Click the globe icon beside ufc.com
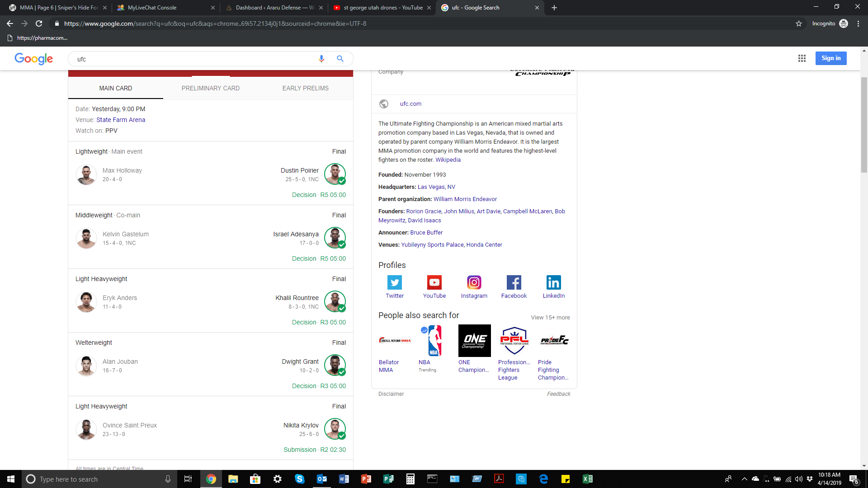Image resolution: width=868 pixels, height=488 pixels. click(384, 104)
